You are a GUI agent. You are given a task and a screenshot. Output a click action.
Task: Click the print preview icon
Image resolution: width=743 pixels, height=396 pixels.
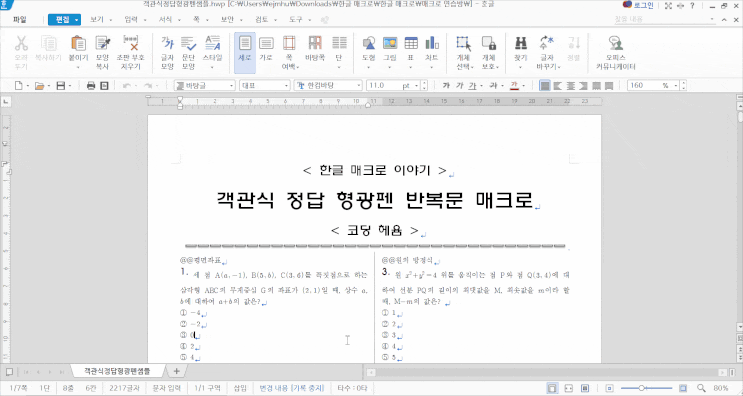105,86
